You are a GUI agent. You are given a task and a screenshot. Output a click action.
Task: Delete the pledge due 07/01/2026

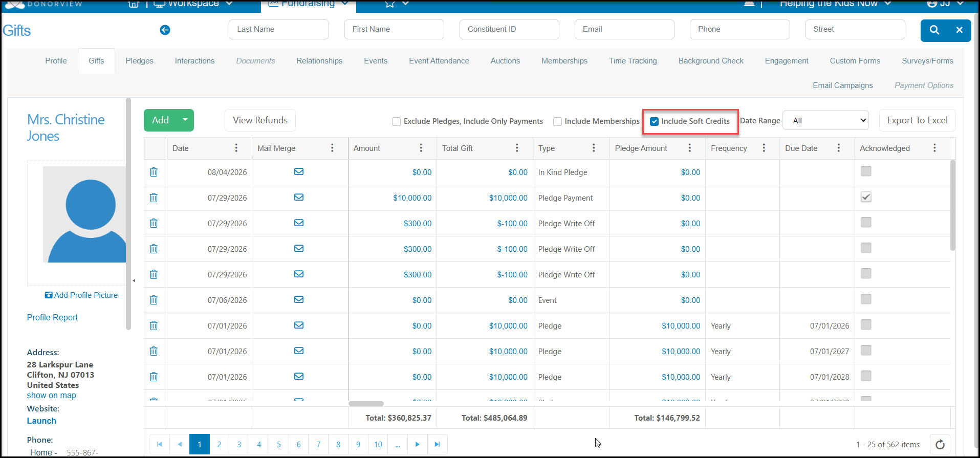pos(154,325)
